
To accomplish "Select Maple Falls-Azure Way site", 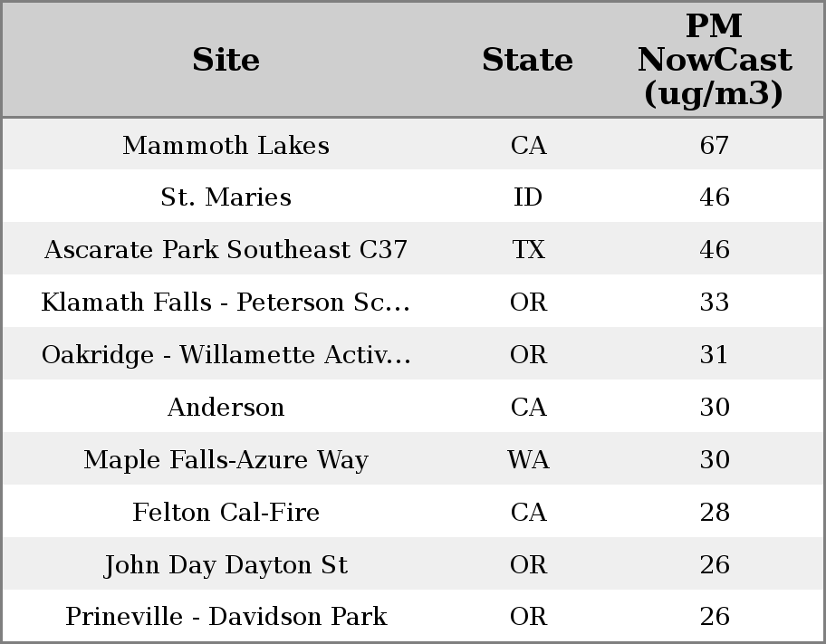I will pyautogui.click(x=226, y=460).
